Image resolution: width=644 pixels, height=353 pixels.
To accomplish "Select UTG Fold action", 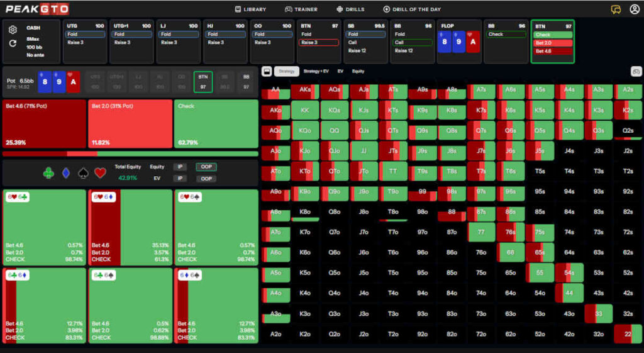I will tap(85, 34).
